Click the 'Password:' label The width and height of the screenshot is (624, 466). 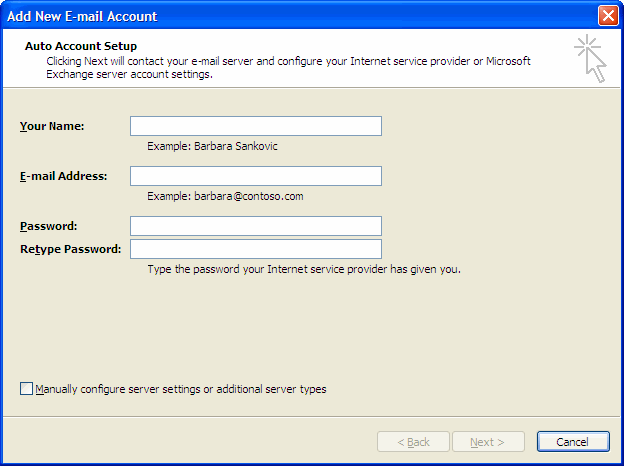[49, 226]
